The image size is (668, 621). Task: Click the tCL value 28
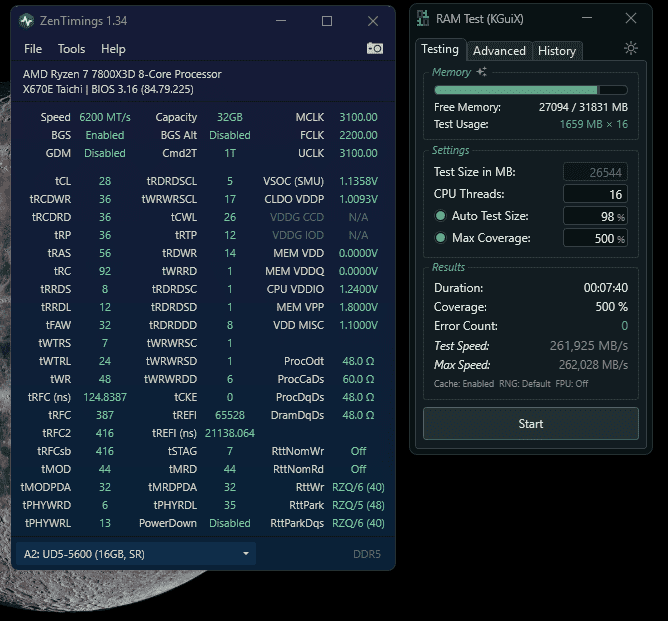point(105,181)
